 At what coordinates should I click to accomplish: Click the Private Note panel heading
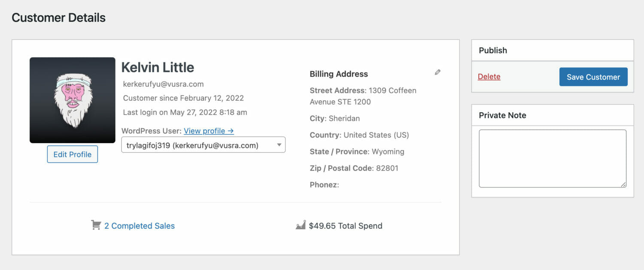[x=502, y=115]
